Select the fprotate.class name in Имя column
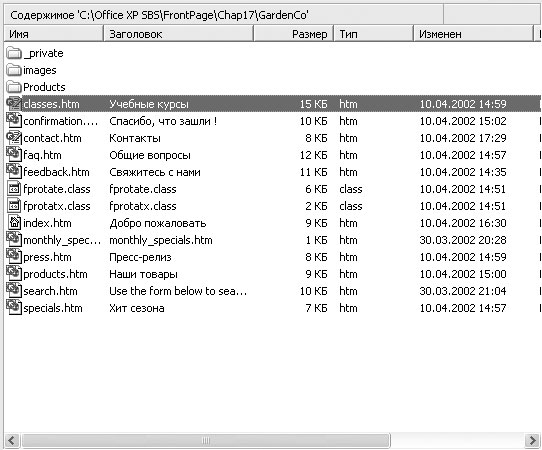 coord(57,189)
